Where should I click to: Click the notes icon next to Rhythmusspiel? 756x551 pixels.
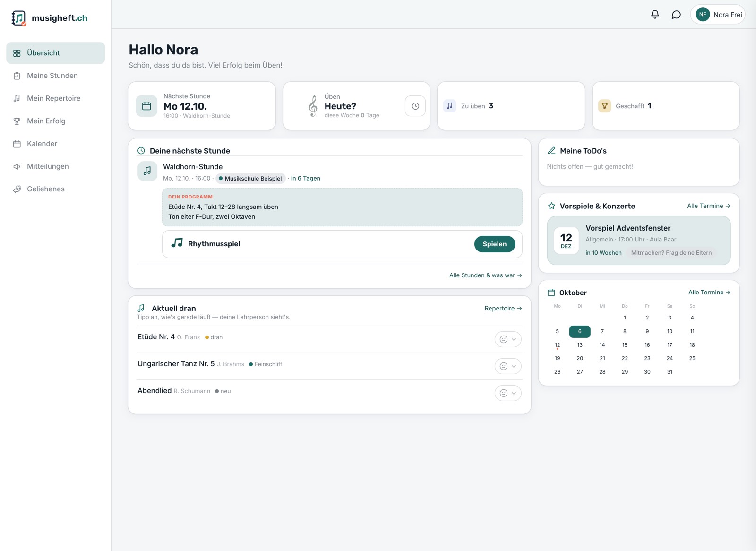coord(177,243)
